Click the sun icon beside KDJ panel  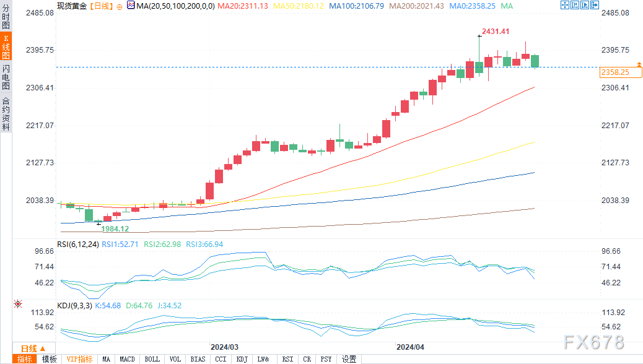[17, 304]
